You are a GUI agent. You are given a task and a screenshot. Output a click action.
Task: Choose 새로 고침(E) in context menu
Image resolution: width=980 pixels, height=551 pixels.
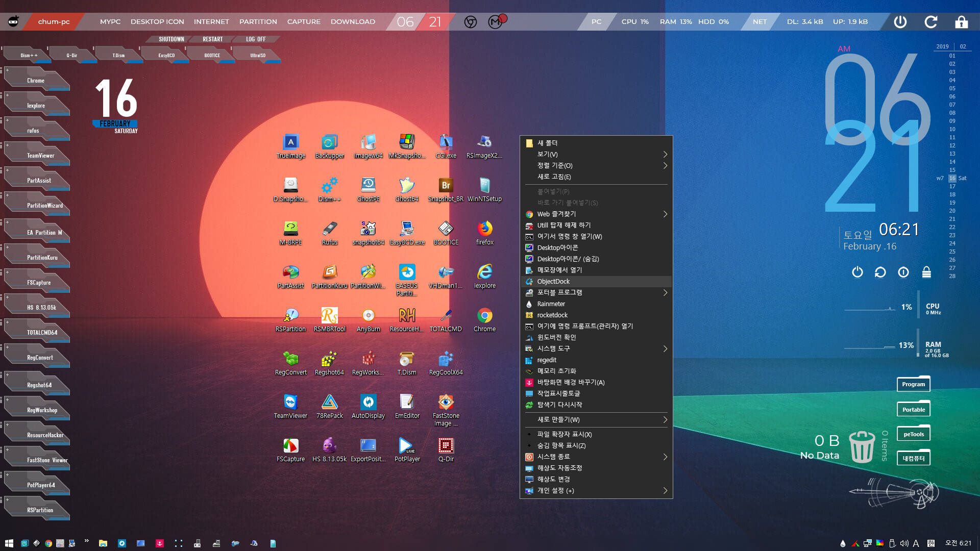[x=596, y=177]
